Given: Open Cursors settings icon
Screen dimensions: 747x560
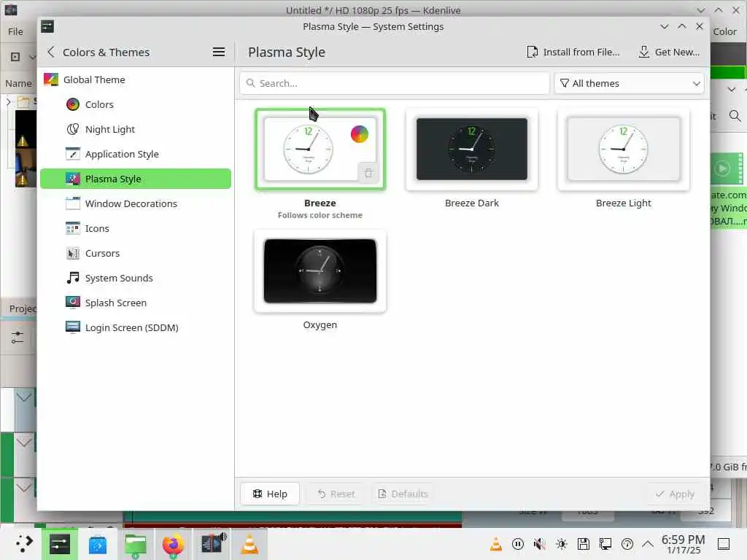Looking at the screenshot, I should (73, 253).
